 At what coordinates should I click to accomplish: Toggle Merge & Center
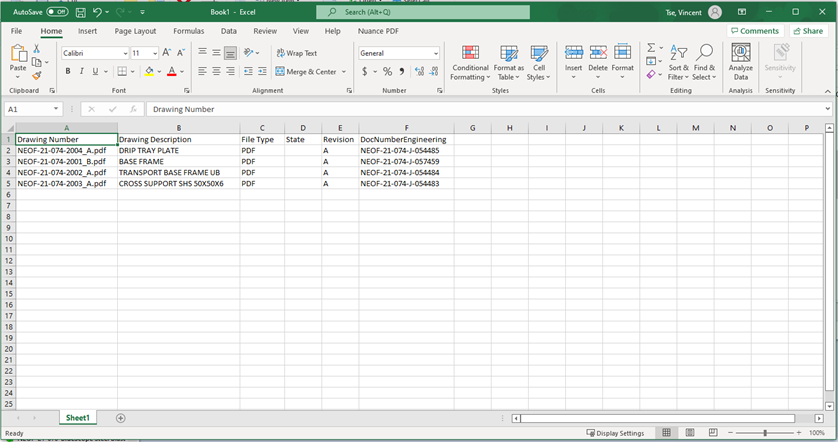tap(306, 71)
